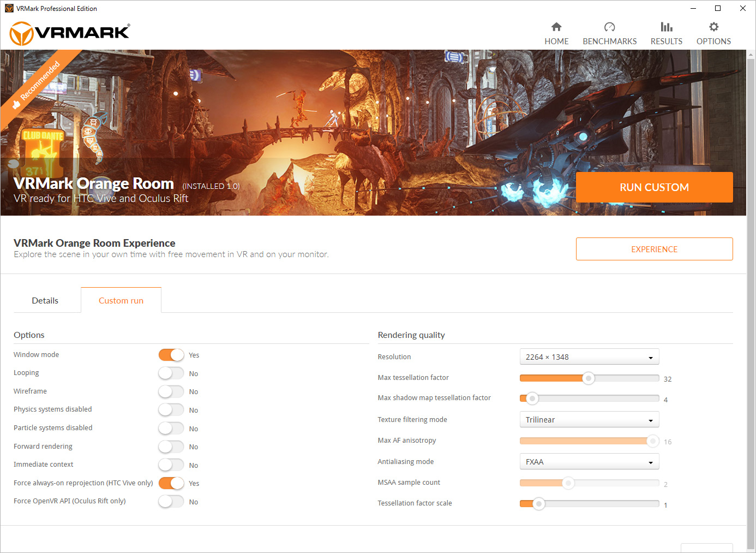756x553 pixels.
Task: Open the Antialiasing mode dropdown
Action: point(589,461)
